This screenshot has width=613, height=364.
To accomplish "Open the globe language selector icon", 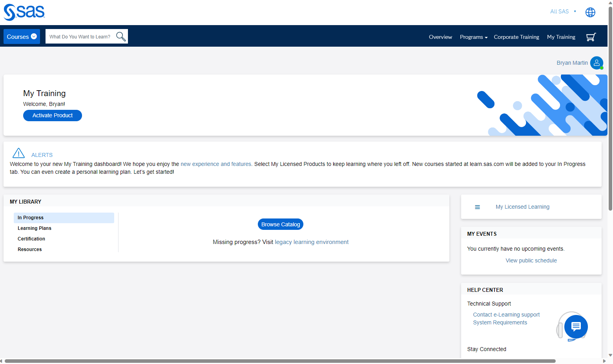I will [590, 12].
